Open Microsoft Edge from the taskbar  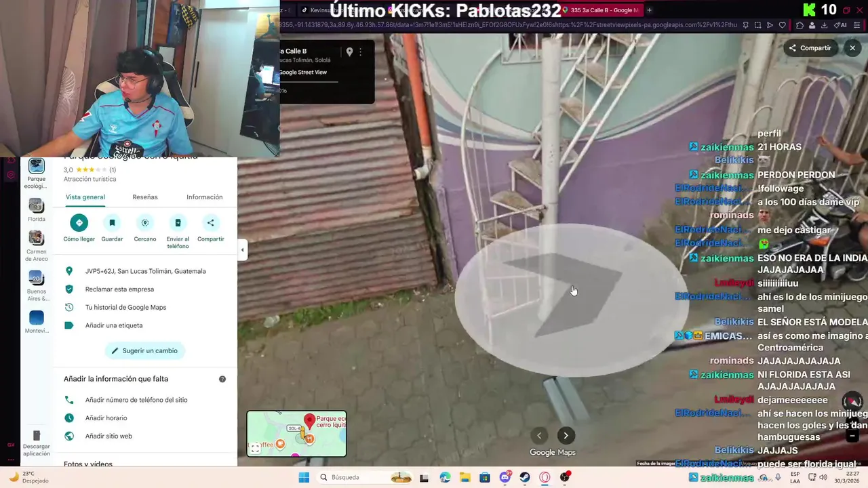coord(445,477)
